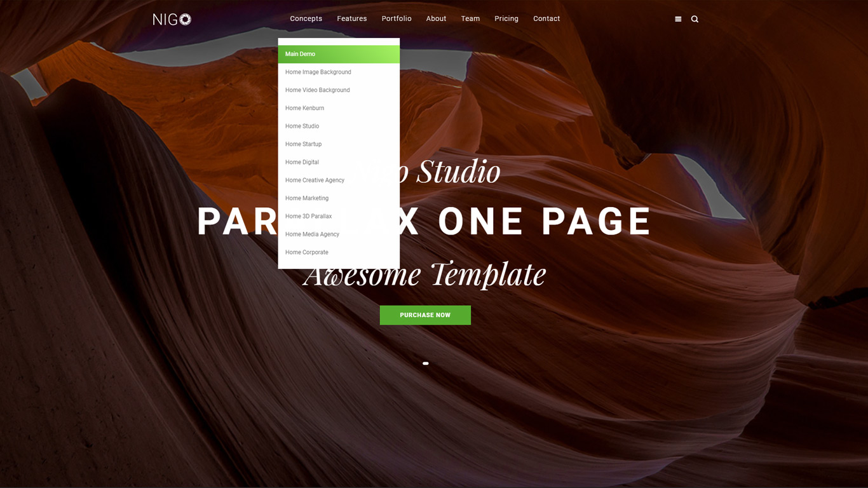The height and width of the screenshot is (488, 868).
Task: Pick the Home Studio demo
Action: pyautogui.click(x=339, y=126)
